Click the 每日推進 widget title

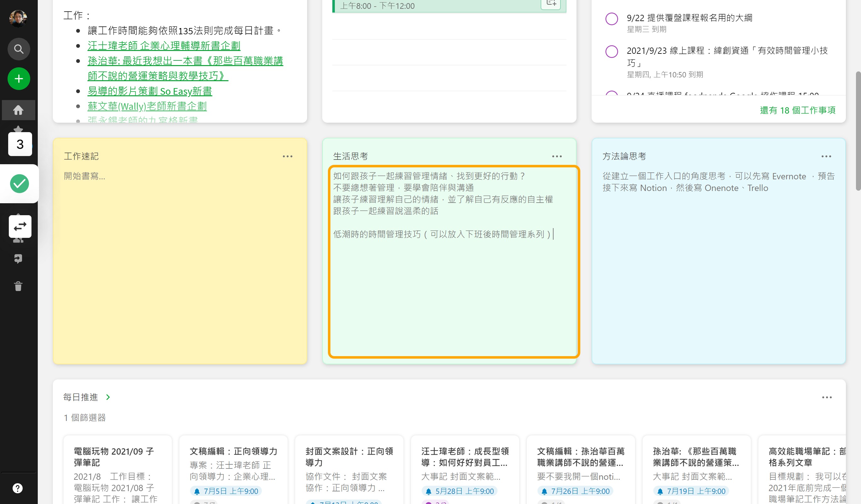tap(81, 397)
